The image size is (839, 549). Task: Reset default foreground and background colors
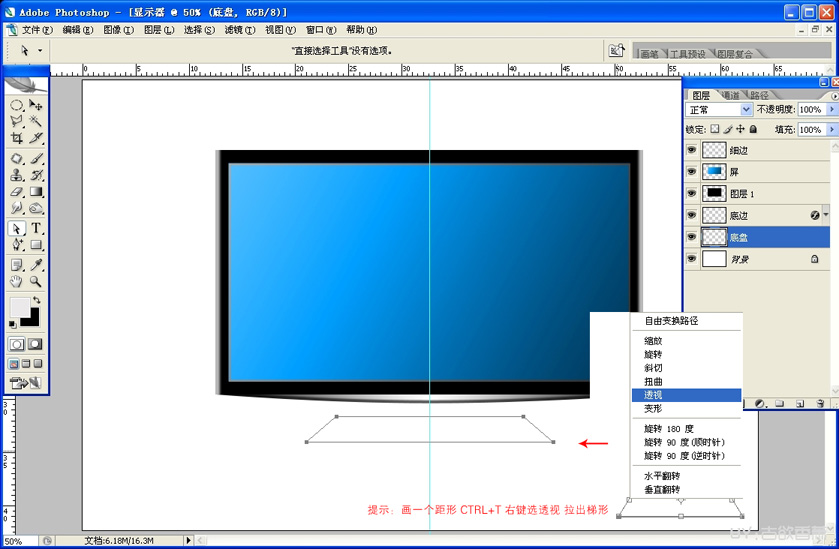[12, 324]
